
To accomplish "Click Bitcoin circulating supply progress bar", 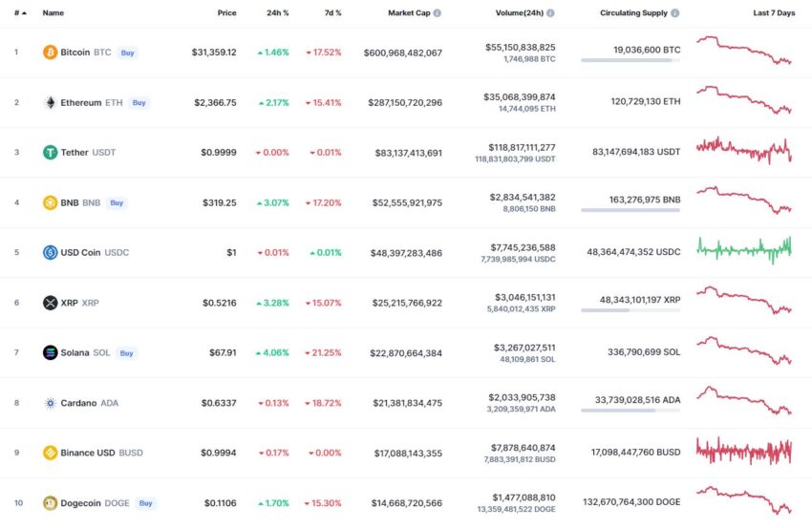I will (x=630, y=60).
